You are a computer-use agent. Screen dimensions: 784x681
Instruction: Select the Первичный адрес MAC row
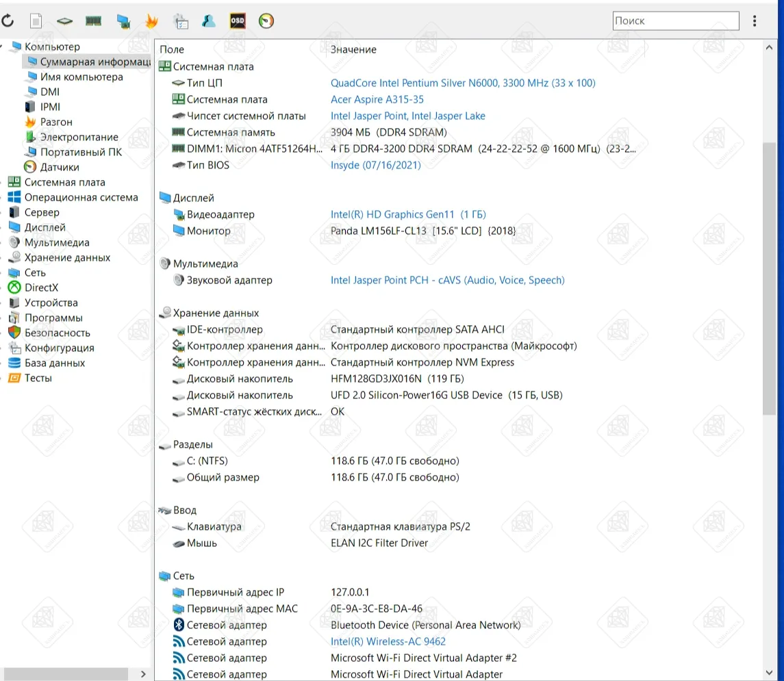point(297,609)
